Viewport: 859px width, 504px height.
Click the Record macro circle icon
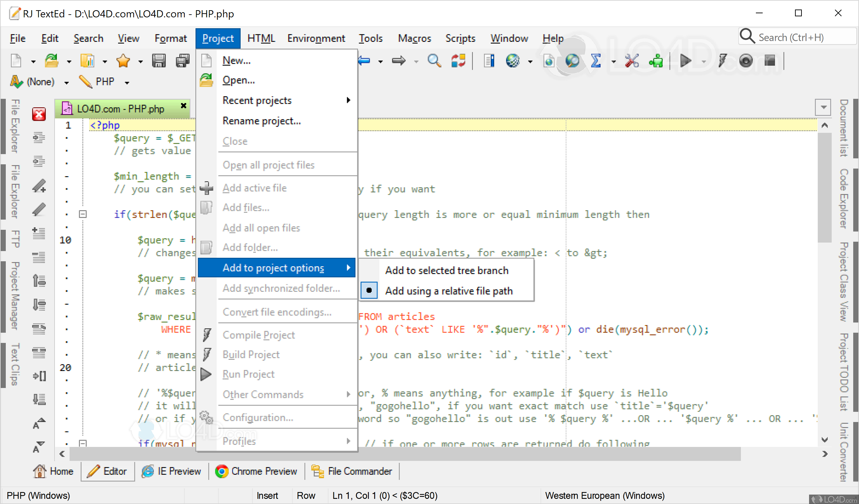click(745, 61)
